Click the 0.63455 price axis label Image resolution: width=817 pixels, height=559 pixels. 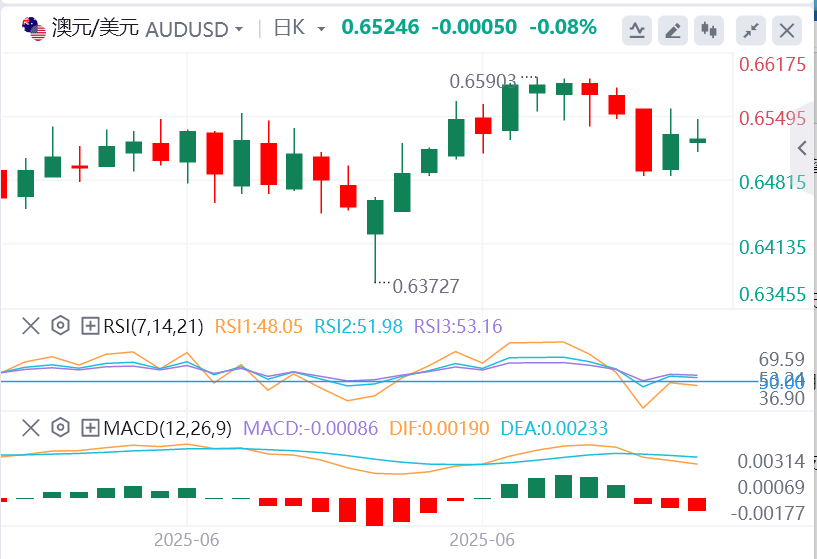773,295
